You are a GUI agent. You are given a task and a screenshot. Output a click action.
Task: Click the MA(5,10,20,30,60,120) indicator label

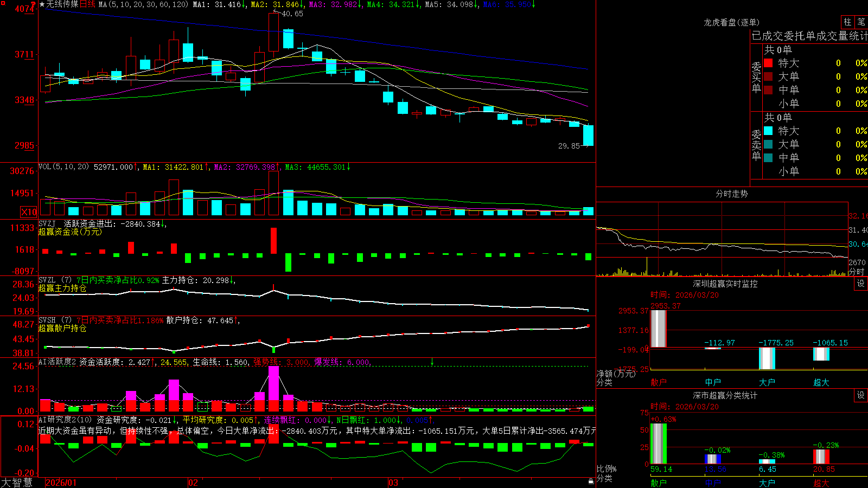(143, 4)
